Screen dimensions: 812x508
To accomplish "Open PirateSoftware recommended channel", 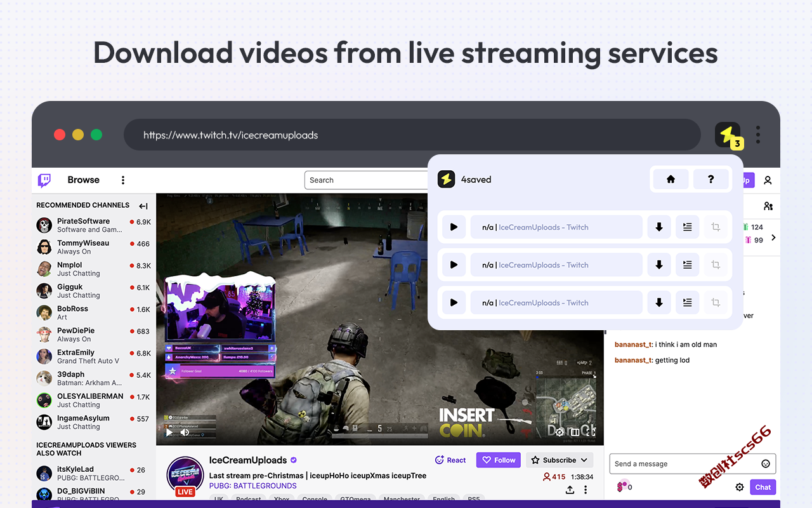I will tap(94, 225).
